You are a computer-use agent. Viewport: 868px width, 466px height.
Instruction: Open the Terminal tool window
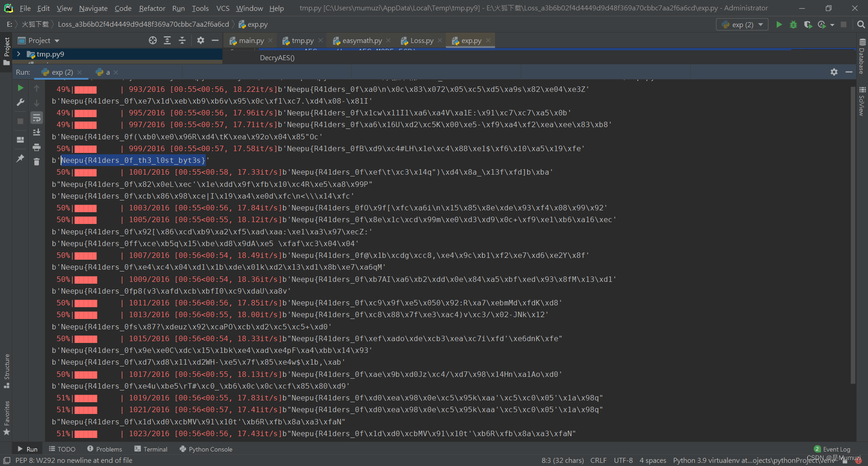[x=151, y=449]
